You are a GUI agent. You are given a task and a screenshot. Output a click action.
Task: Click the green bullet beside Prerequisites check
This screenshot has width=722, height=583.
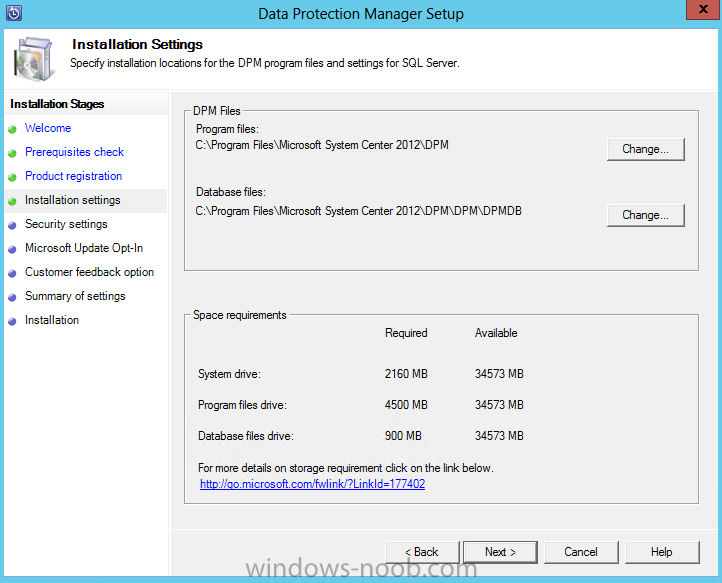12,153
